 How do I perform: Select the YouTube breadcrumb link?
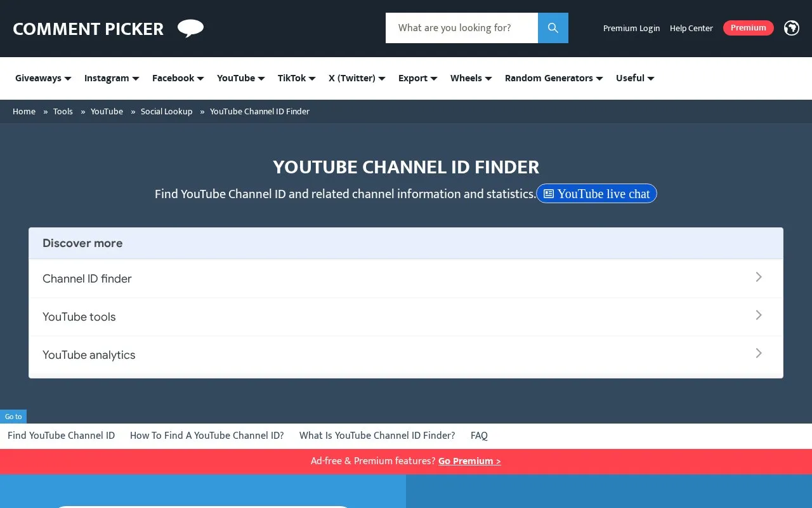[107, 111]
